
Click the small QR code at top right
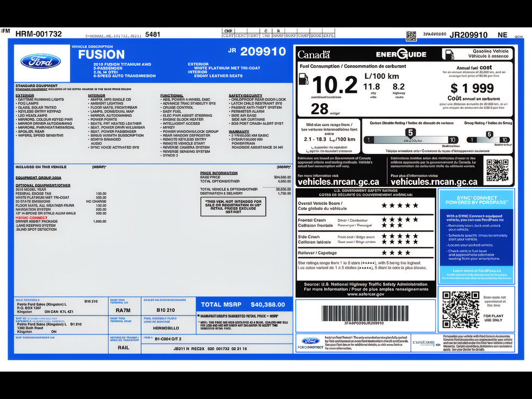pos(411,36)
